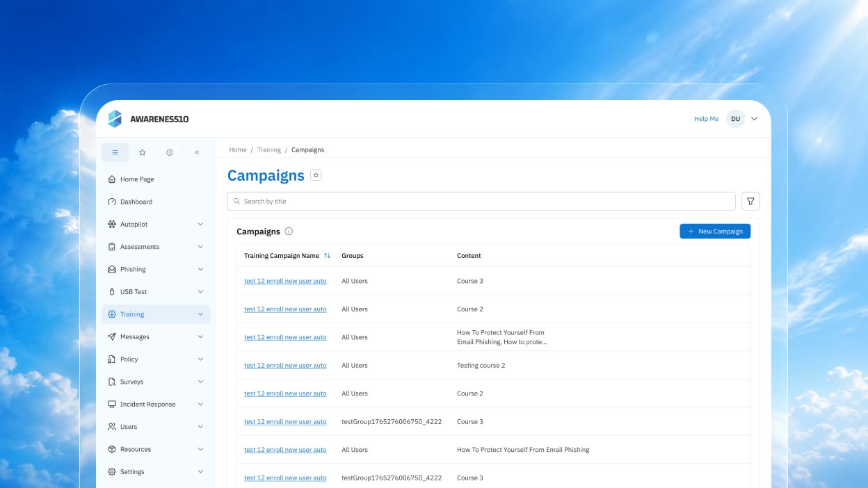Click the Groups column header

[353, 256]
